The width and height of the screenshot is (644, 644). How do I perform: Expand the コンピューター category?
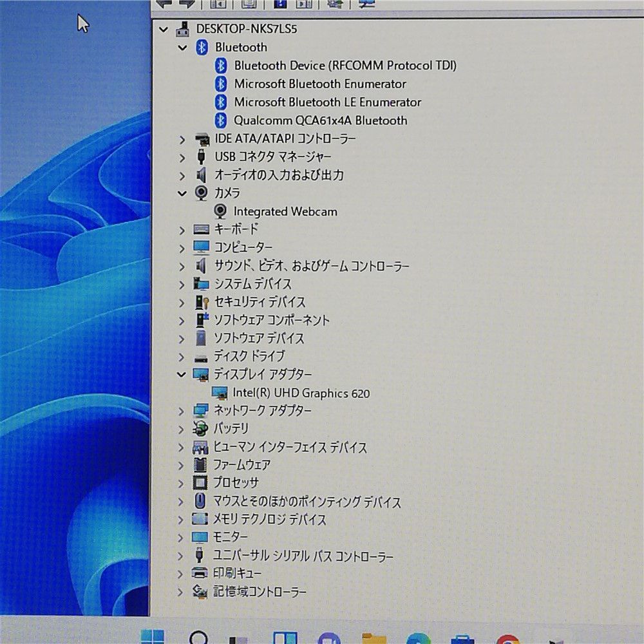[182, 249]
